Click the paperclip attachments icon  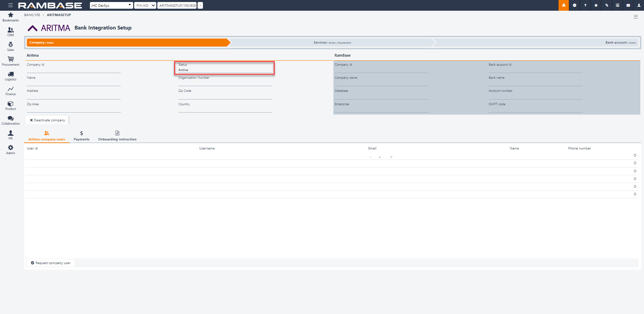pos(607,5)
